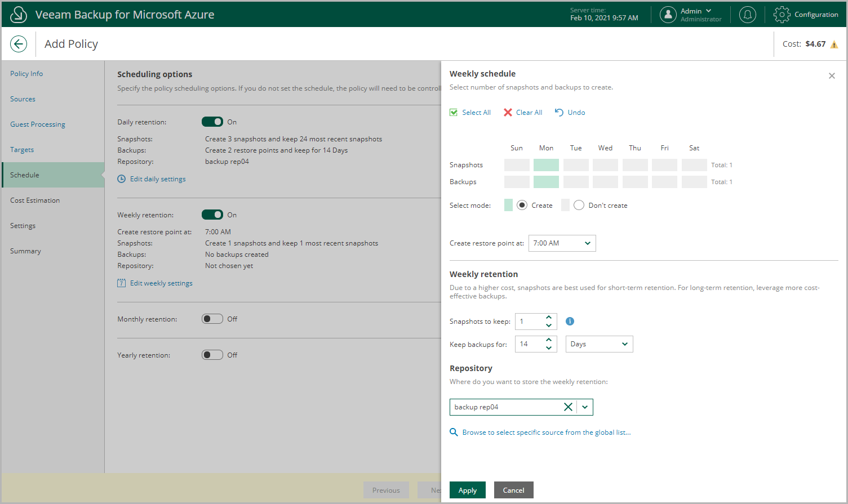
Task: Click the Edit weekly settings calendar icon
Action: [122, 283]
